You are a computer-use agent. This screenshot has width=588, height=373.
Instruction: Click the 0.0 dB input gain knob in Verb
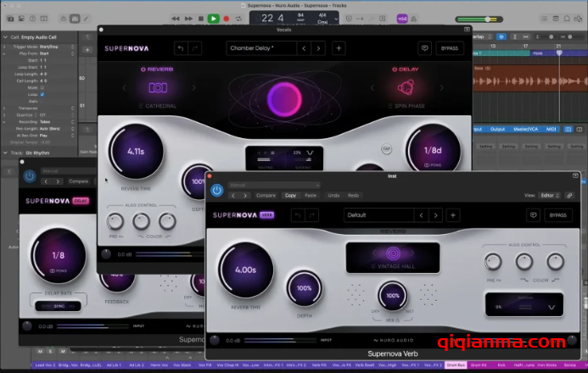click(x=215, y=340)
